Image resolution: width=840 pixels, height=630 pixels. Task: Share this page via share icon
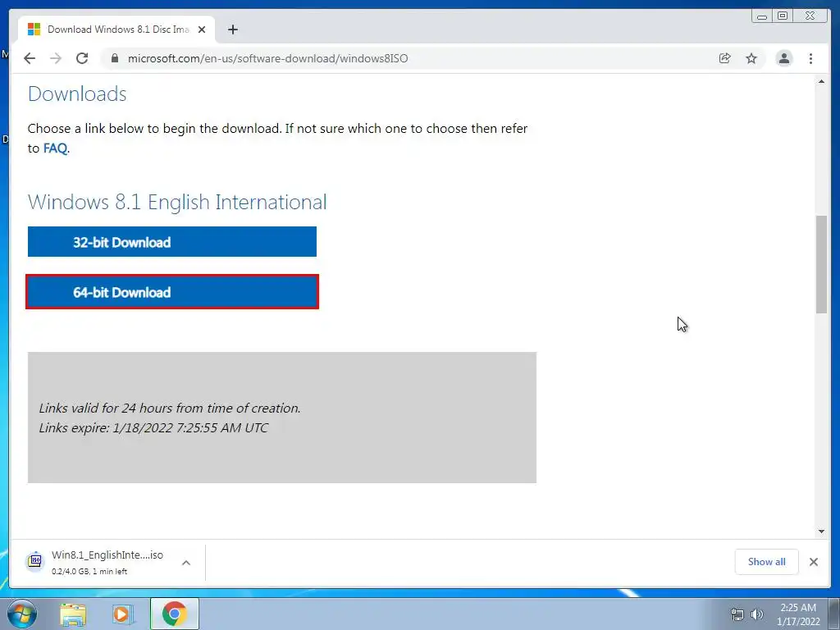point(724,58)
